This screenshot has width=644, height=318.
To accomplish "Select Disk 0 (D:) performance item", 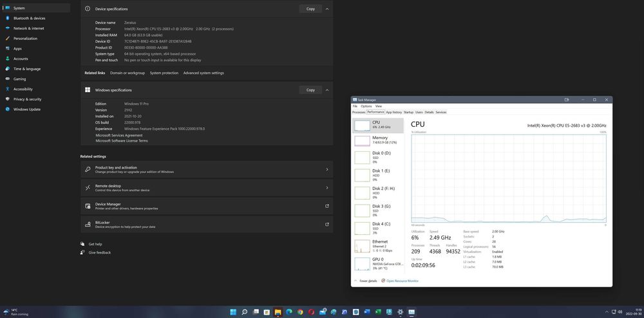I will click(x=378, y=157).
